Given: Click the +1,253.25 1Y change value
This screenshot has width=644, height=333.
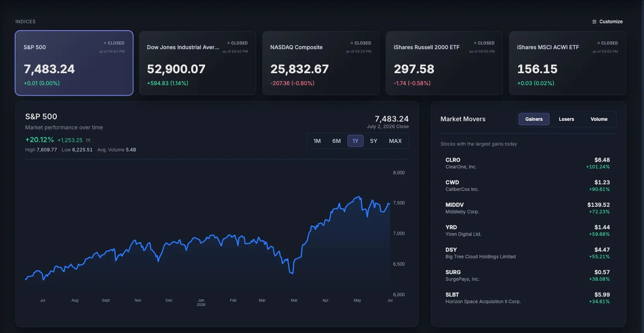Looking at the screenshot, I should (x=70, y=140).
